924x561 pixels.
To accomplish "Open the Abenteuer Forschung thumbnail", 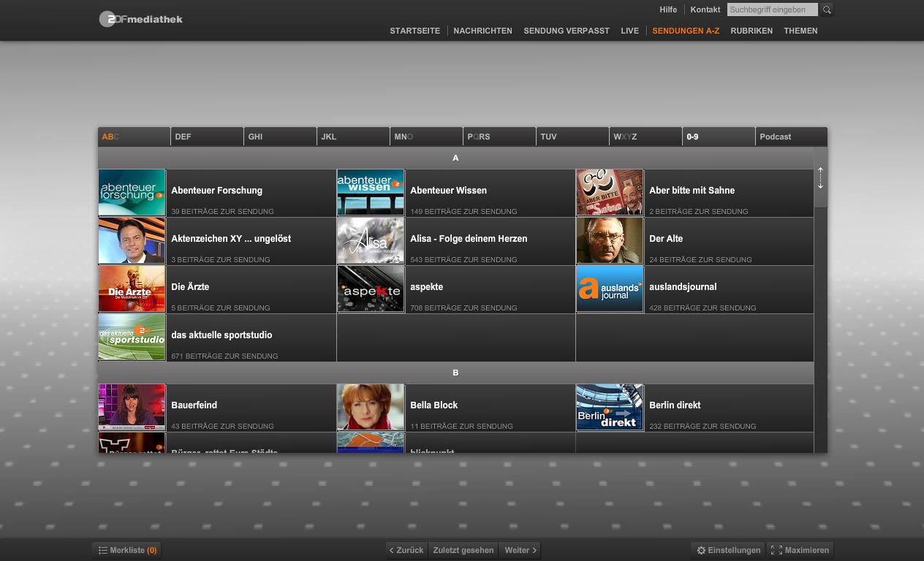I will coord(132,193).
